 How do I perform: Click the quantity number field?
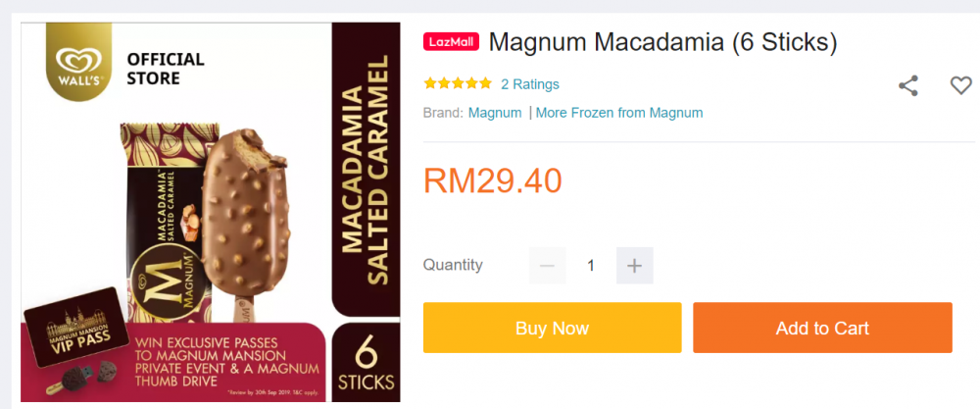591,266
